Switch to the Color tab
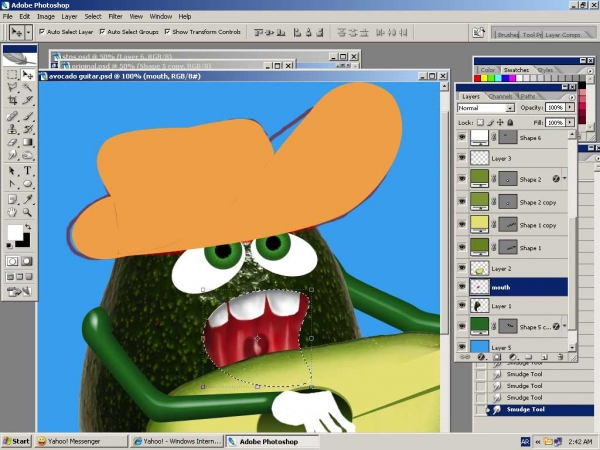The height and width of the screenshot is (450, 600). click(488, 70)
